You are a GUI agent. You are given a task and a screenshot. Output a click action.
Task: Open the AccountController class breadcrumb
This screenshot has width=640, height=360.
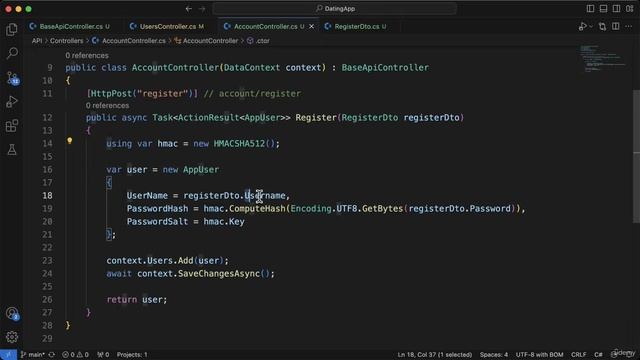206,41
